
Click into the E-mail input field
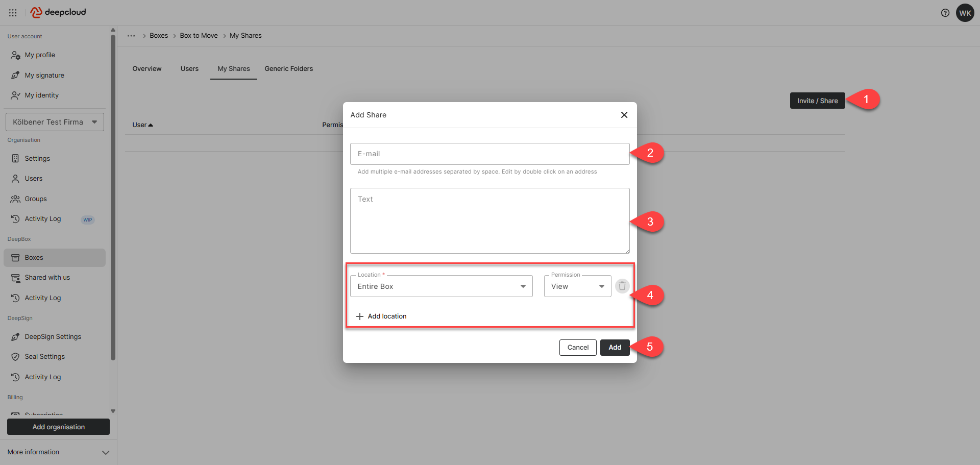tap(489, 154)
